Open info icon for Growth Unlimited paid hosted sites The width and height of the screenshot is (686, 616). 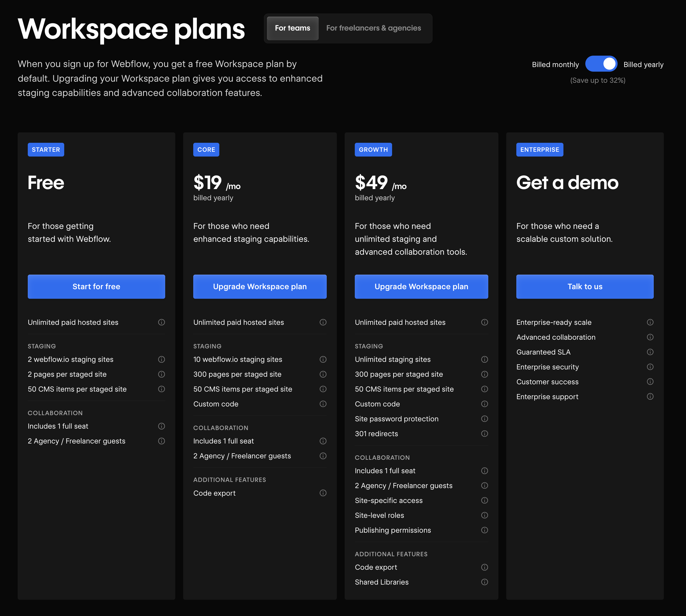coord(485,322)
